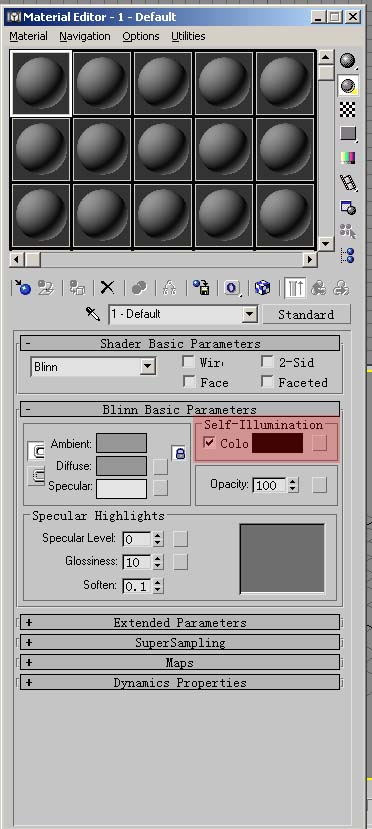Click the Video Color Check icon

click(x=348, y=158)
